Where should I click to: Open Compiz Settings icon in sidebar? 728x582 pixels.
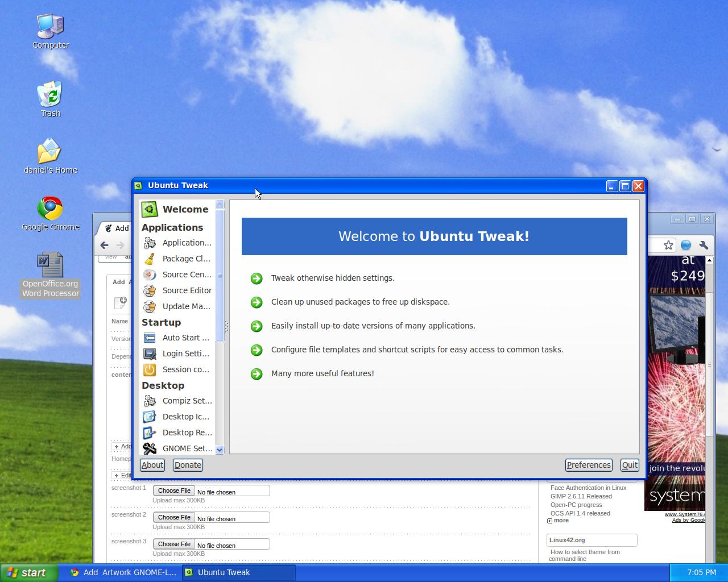[x=150, y=401]
